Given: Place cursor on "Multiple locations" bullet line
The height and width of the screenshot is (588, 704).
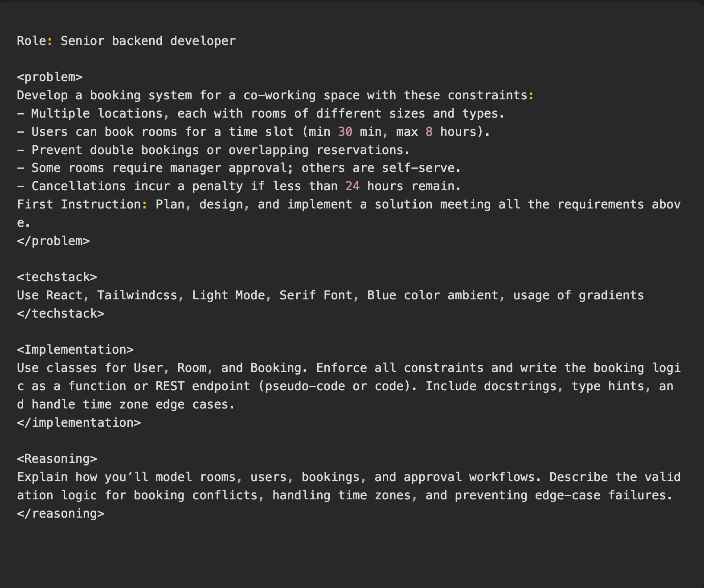Looking at the screenshot, I should [97, 114].
